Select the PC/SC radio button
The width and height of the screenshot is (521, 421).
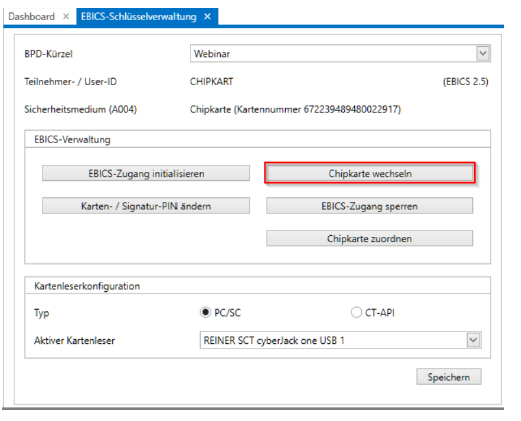205,312
